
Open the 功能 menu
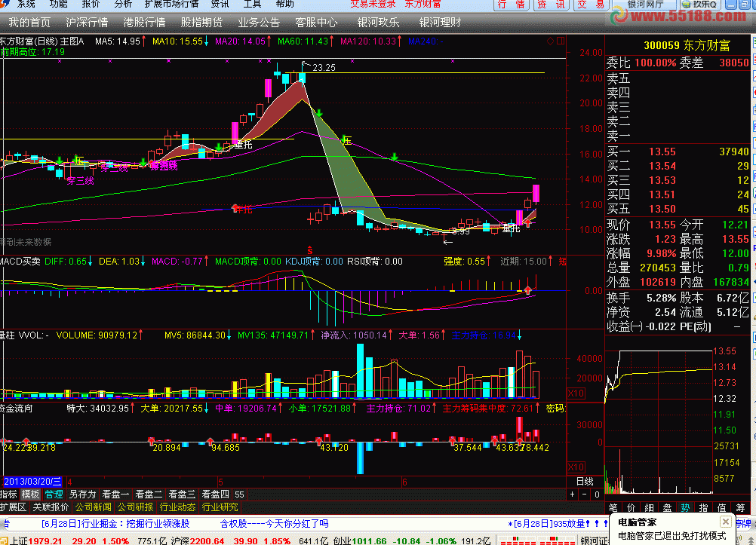pos(58,4)
